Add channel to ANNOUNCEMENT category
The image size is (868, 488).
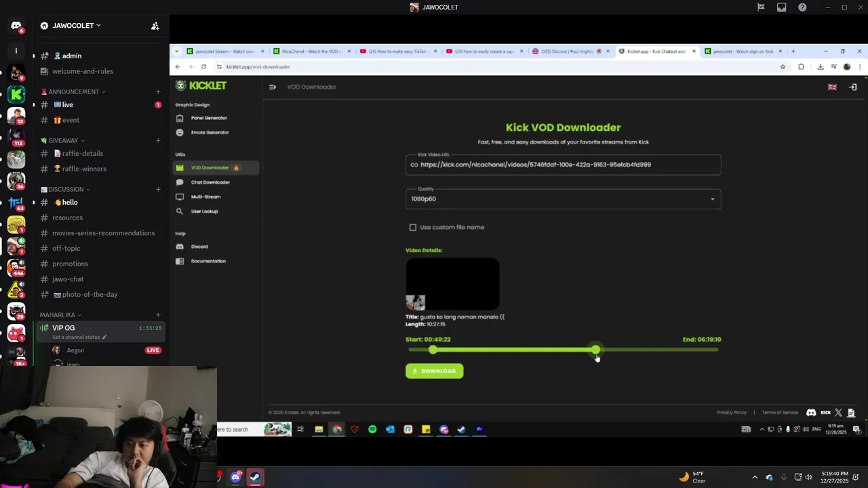coord(158,91)
